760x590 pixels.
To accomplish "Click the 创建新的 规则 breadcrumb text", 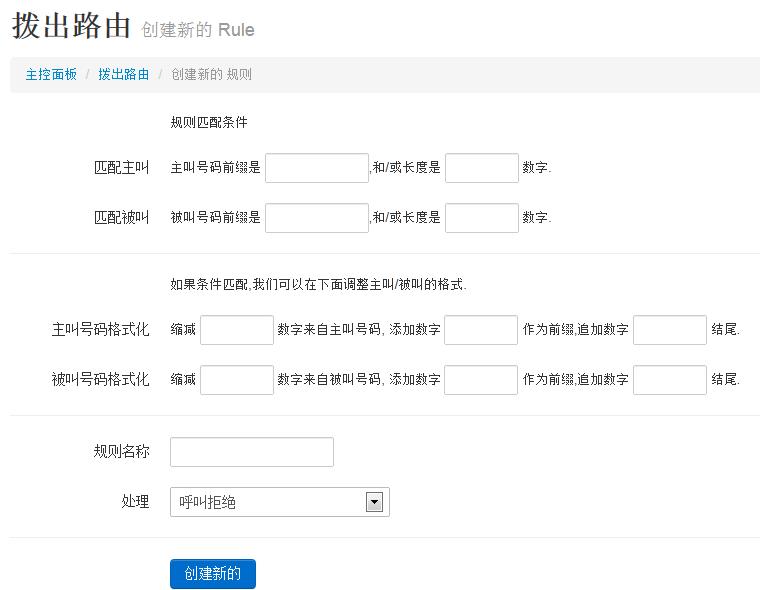I will pyautogui.click(x=211, y=74).
